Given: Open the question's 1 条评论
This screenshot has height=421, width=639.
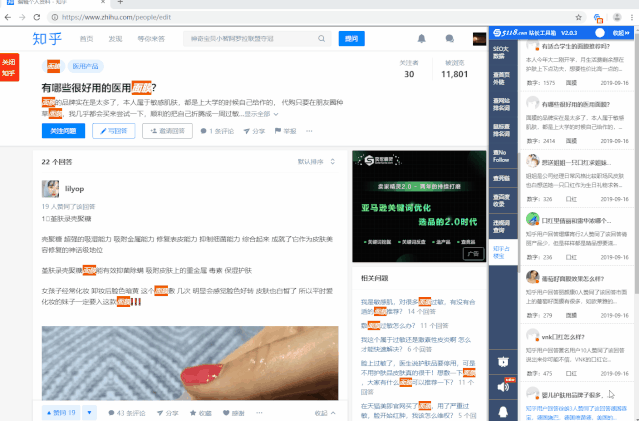Looking at the screenshot, I should coord(217,131).
